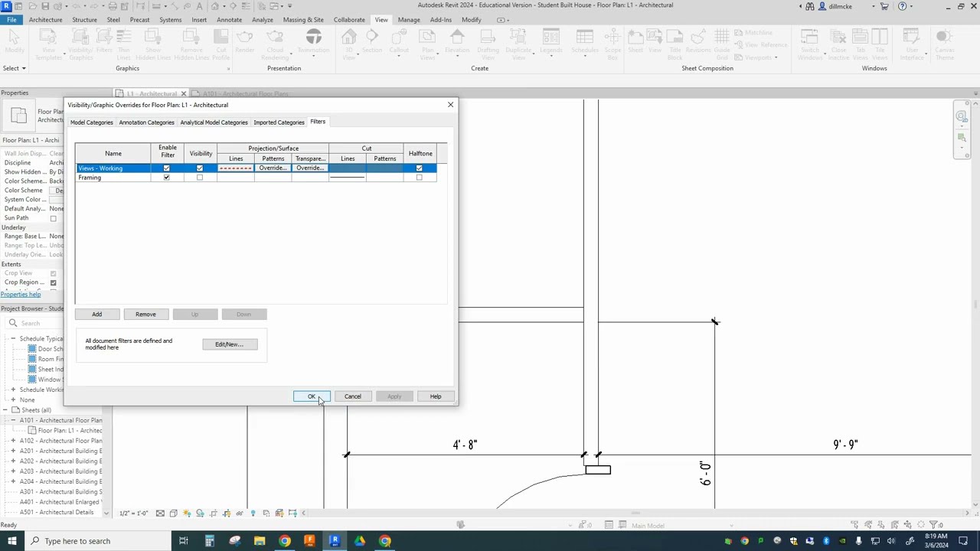Expand A102 - Architectural Floor Plan sheet
Viewport: 980px width, 551px height.
coord(13,441)
